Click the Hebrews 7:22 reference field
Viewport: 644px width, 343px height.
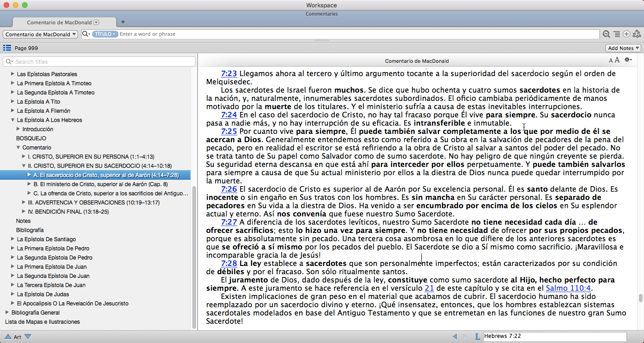[x=554, y=337]
